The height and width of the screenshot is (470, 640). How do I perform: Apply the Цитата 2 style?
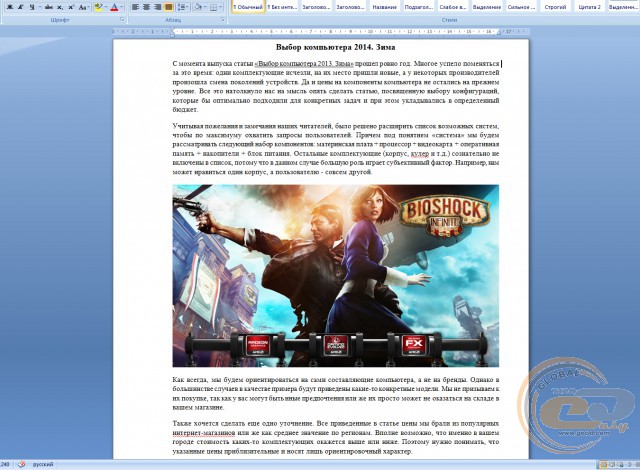(x=589, y=7)
